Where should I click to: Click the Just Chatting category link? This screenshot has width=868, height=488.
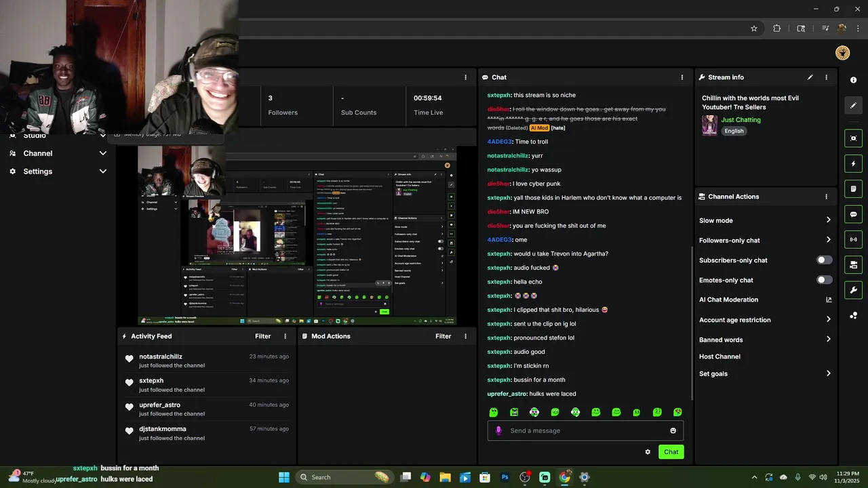[x=741, y=120]
